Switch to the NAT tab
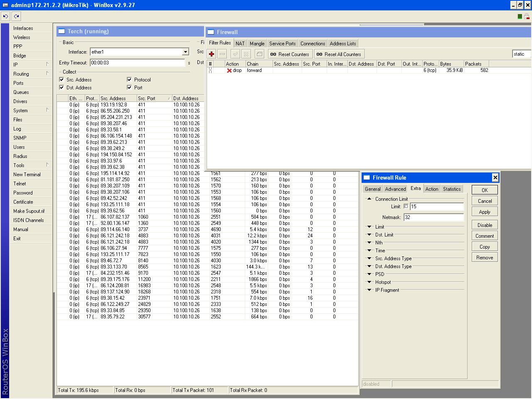532x399 pixels. [240, 43]
